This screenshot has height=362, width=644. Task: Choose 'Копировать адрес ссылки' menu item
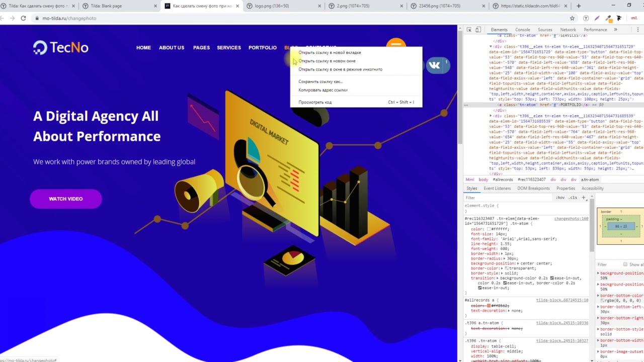356,90
